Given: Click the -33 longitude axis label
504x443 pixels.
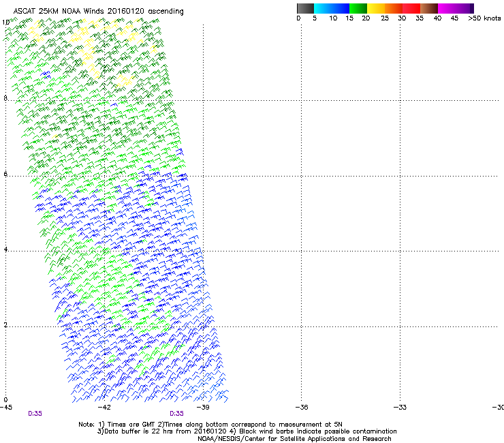Looking at the screenshot, I should [x=400, y=408].
